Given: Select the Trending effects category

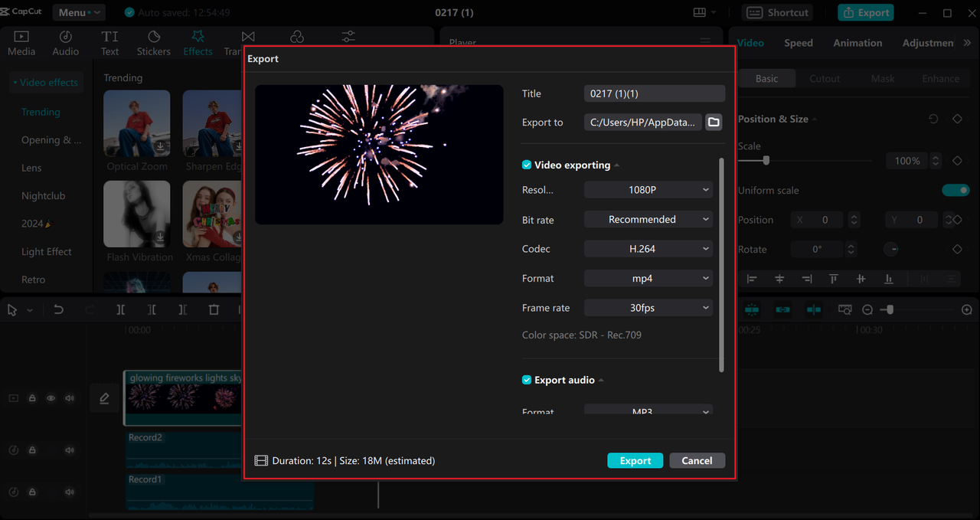Looking at the screenshot, I should [x=41, y=112].
